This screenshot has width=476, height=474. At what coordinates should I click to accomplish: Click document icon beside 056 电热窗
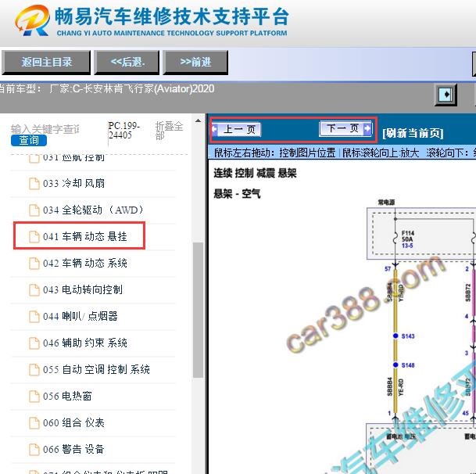[34, 397]
